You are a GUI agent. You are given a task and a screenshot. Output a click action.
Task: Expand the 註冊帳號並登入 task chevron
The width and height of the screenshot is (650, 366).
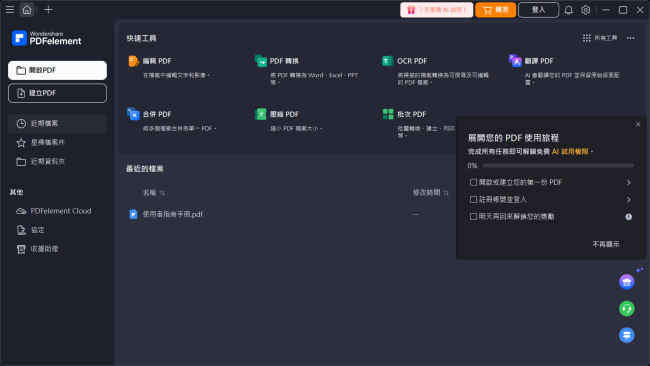[x=628, y=200]
